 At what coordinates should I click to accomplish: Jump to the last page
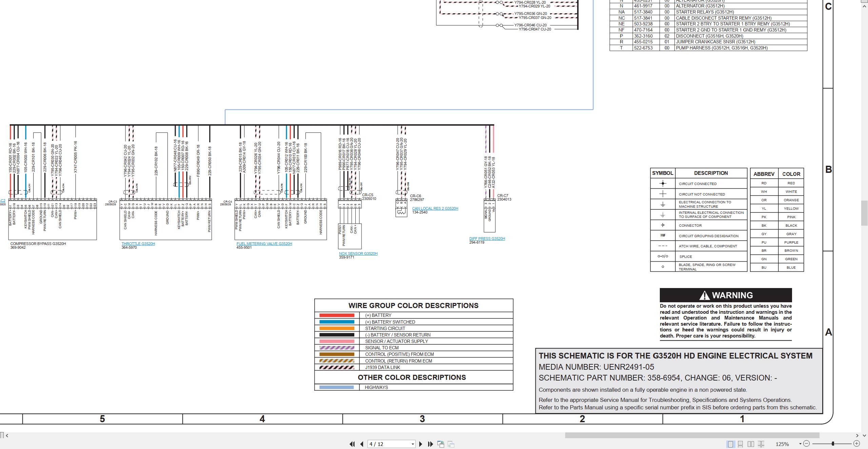click(430, 444)
